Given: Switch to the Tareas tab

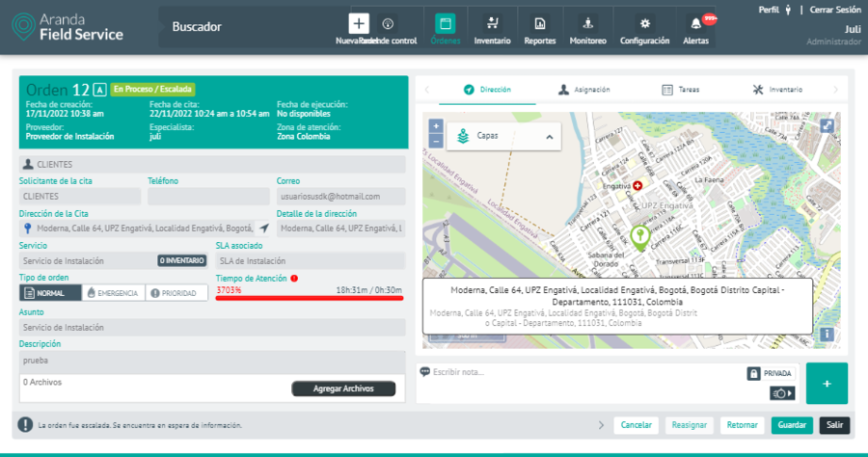Looking at the screenshot, I should (x=681, y=90).
